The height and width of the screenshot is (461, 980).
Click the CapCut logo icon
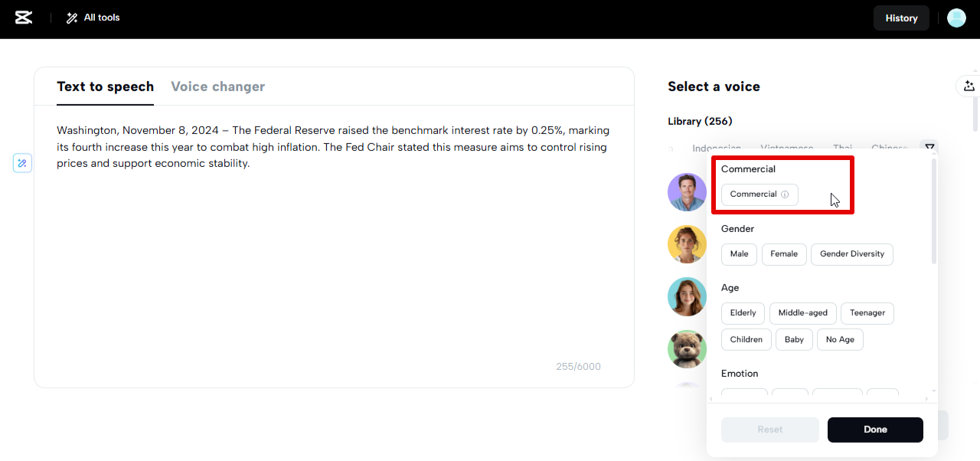[x=24, y=18]
